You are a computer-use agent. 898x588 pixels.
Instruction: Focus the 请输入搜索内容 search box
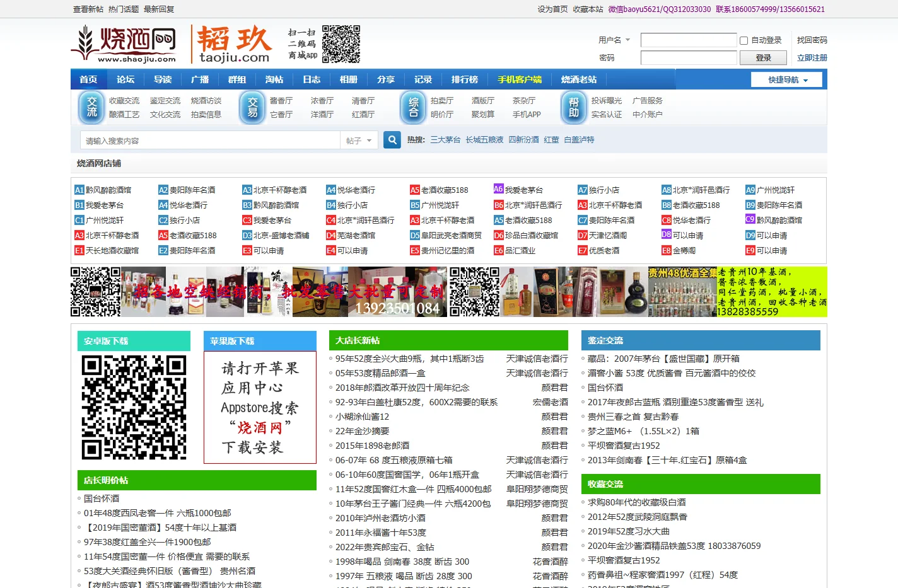pos(211,141)
